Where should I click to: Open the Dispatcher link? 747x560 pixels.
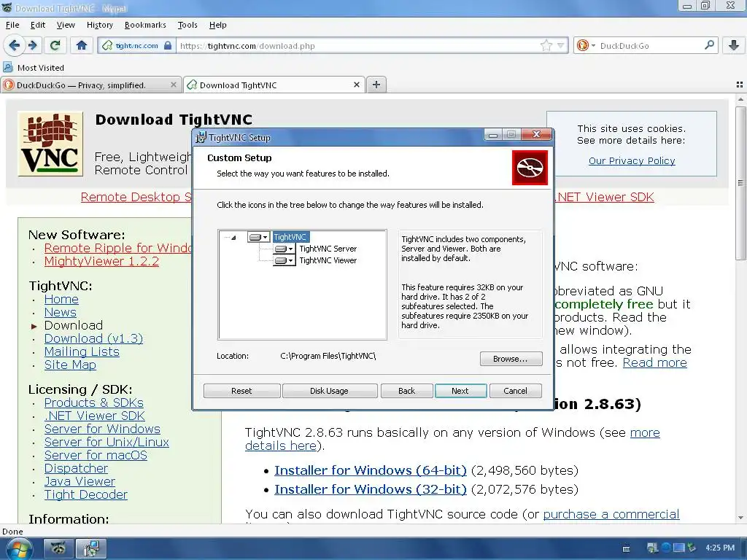76,469
